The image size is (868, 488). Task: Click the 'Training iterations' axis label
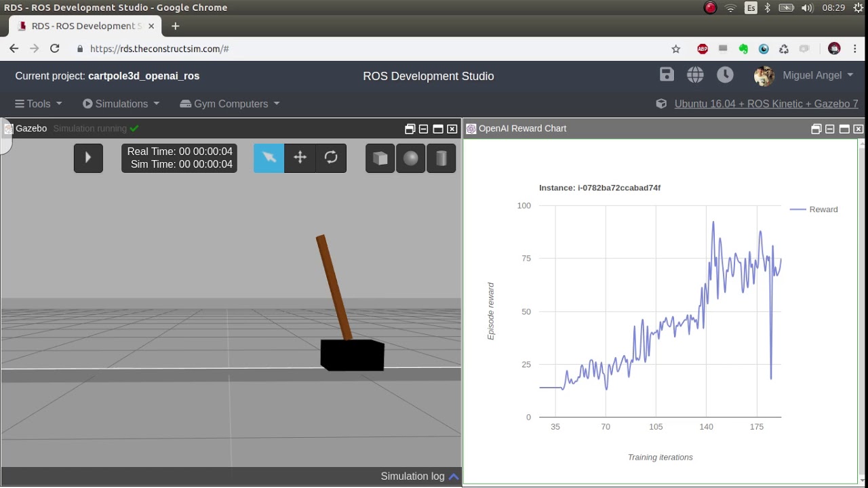coord(660,457)
